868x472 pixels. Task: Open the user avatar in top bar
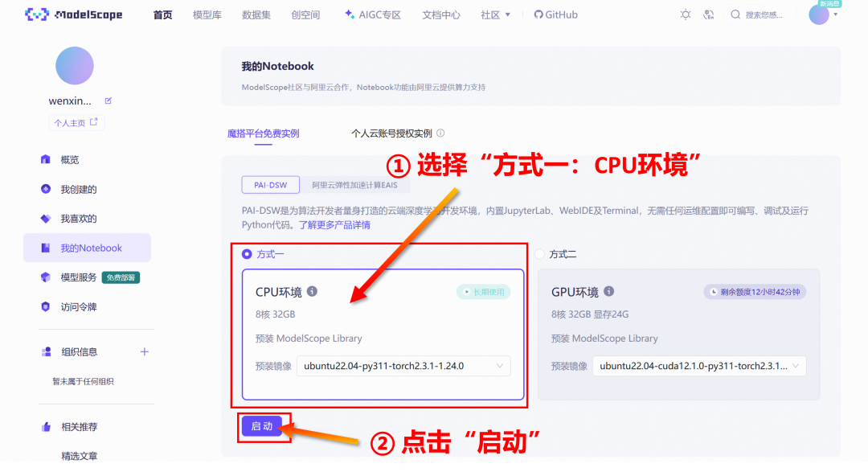[x=819, y=15]
